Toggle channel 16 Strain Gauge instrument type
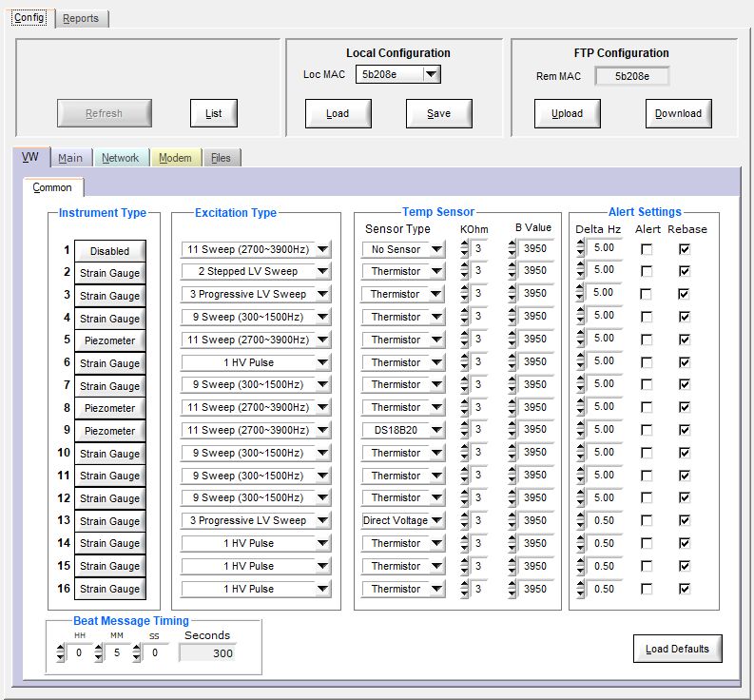754x700 pixels. [109, 589]
